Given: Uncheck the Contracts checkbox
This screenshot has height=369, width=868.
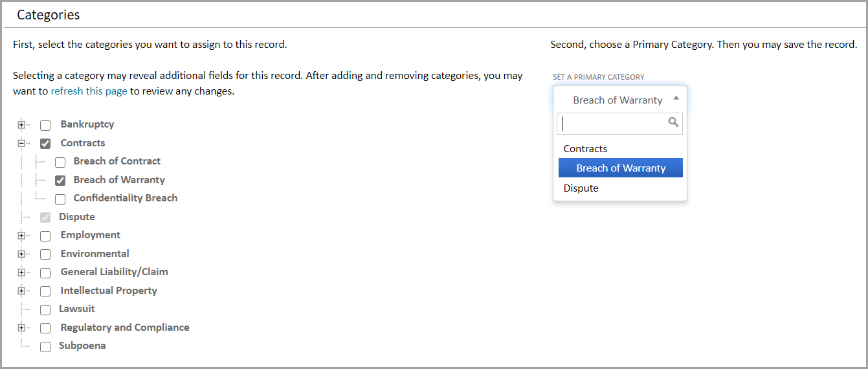Looking at the screenshot, I should pos(45,144).
